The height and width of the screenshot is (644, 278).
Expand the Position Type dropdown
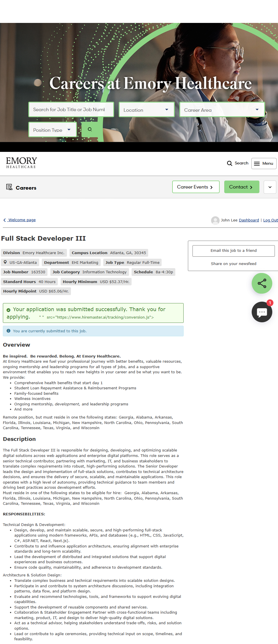(52, 130)
